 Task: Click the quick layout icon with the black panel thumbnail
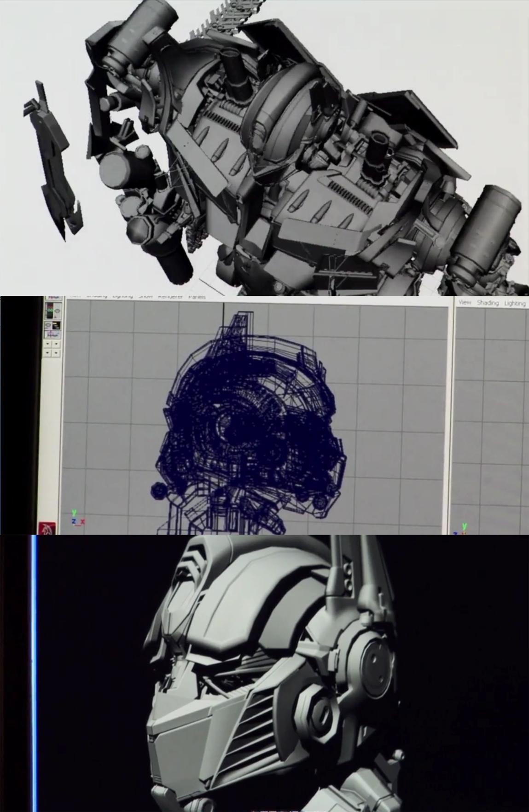(x=53, y=326)
